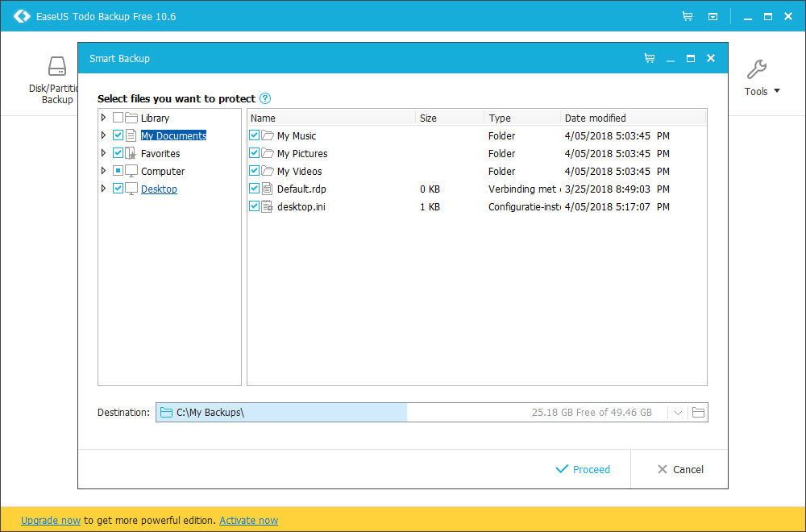
Task: Click the Computer monitor icon in tree
Action: (131, 171)
